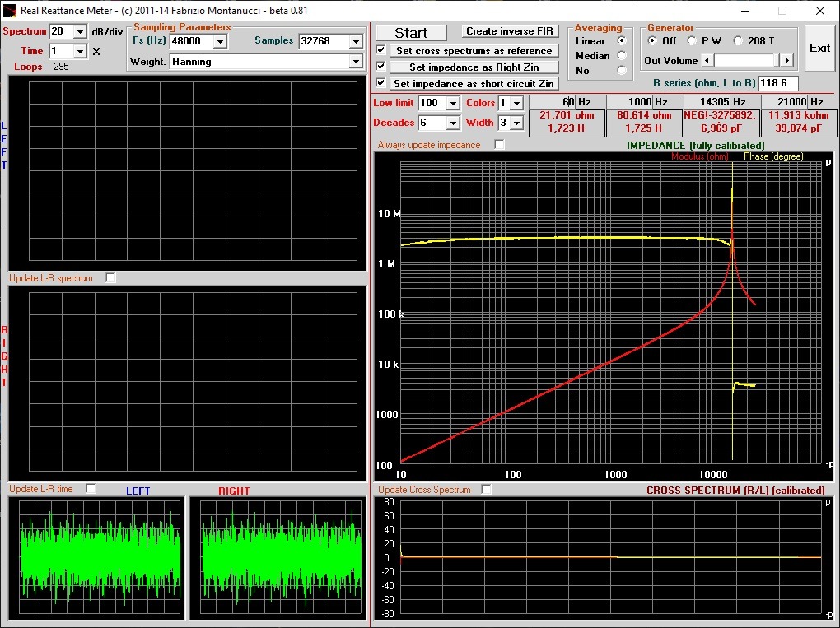Click Out Volume slider left arrow

pos(707,61)
